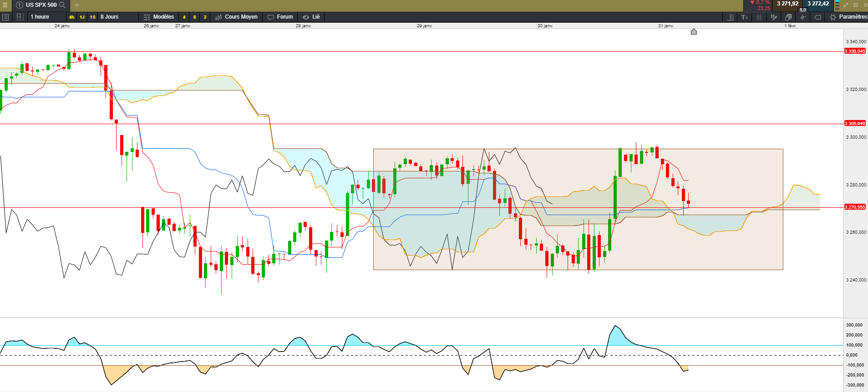This screenshot has width=868, height=392.
Task: Open Paramètres gear icon
Action: [x=832, y=17]
